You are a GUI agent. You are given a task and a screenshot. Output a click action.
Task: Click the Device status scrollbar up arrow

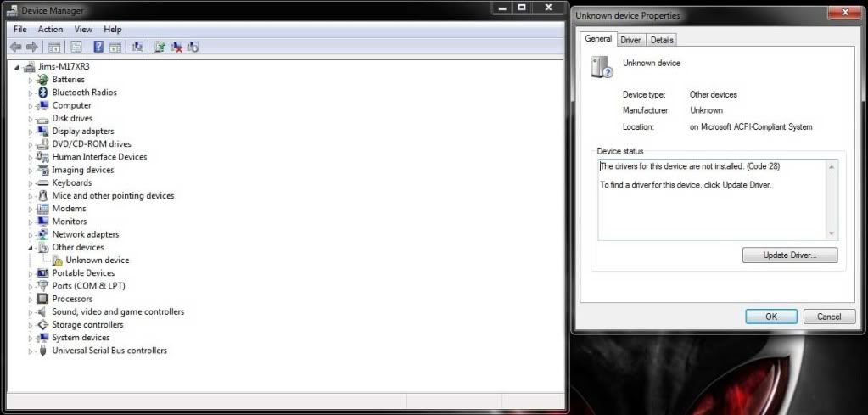pos(832,166)
